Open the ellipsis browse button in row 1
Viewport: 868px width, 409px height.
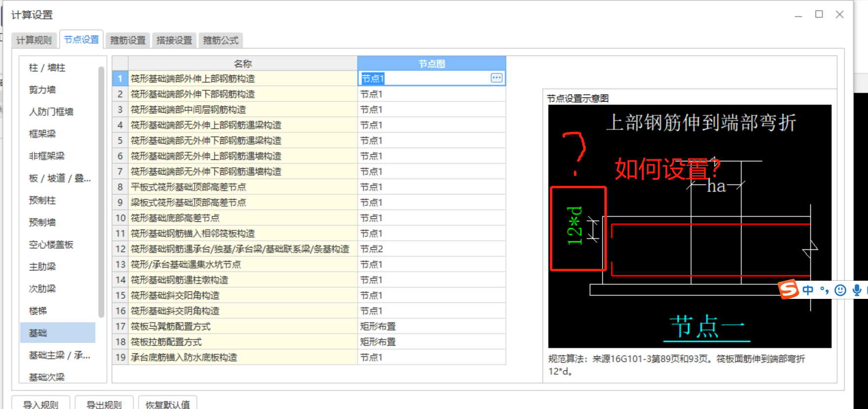(x=497, y=78)
